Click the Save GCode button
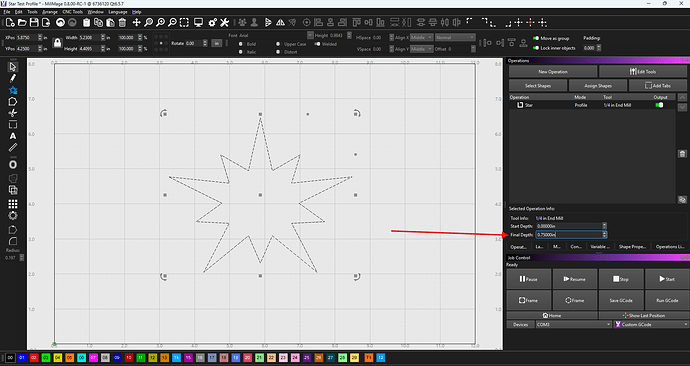 [x=621, y=300]
